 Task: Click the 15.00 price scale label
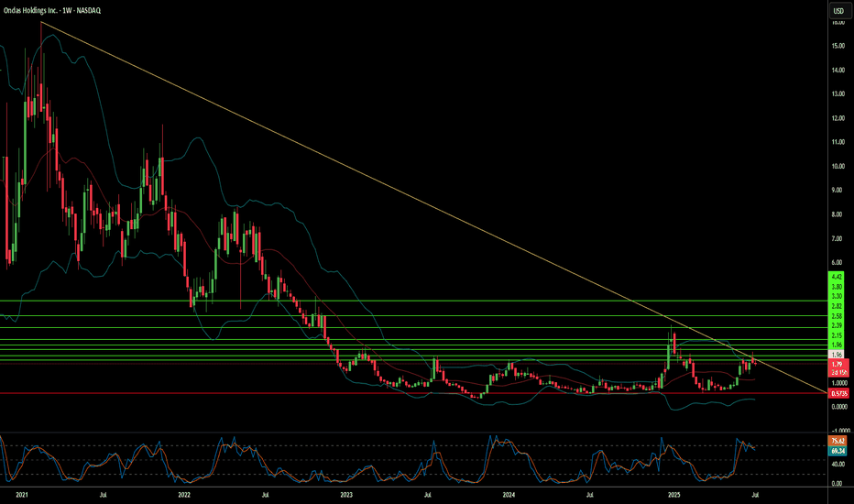(838, 46)
